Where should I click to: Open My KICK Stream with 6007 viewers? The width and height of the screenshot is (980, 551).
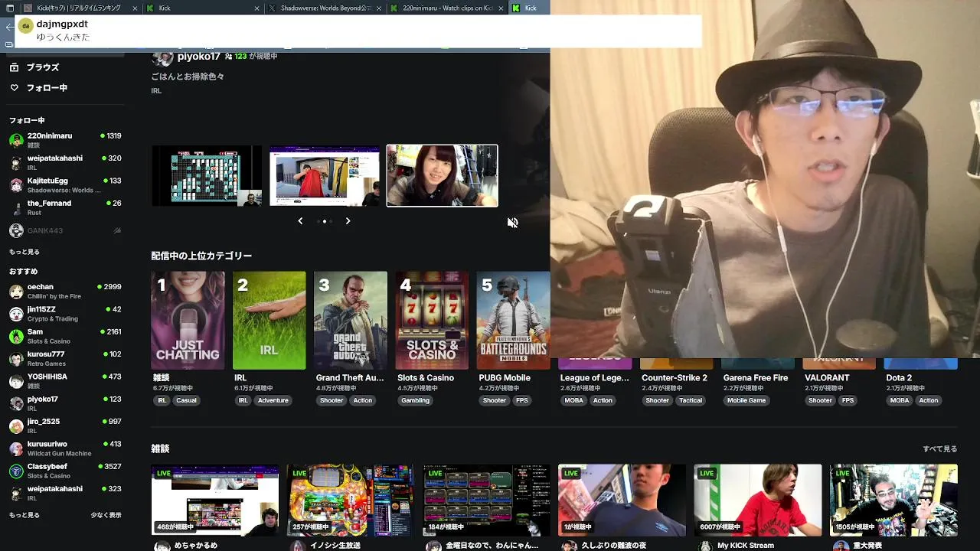point(758,500)
